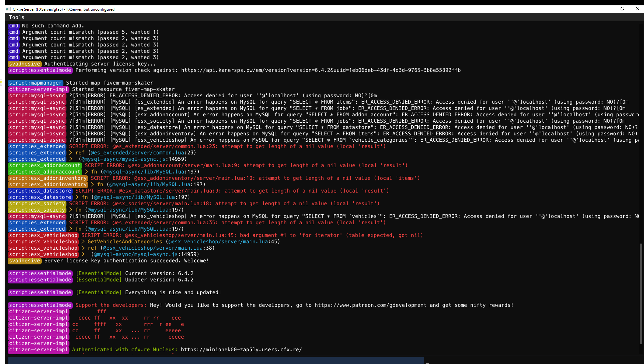Click the yellow svadhesive tag near Authenticating
This screenshot has width=644, height=364.
(x=25, y=64)
